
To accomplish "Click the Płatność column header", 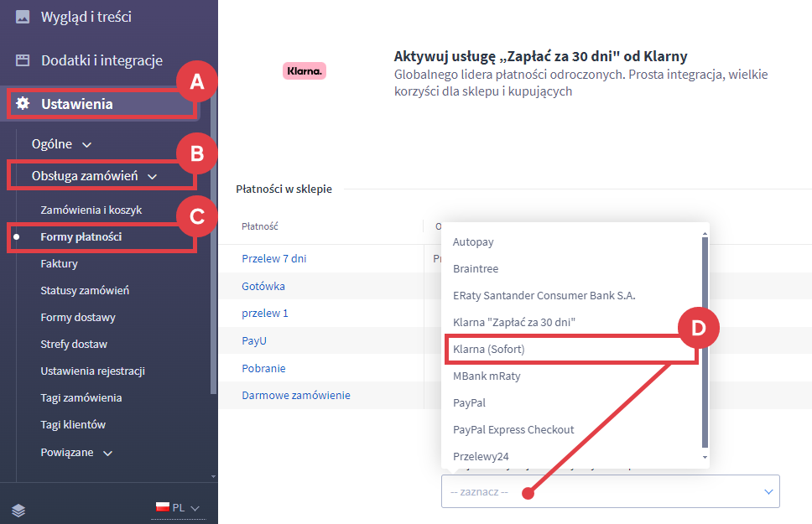I will coord(260,227).
